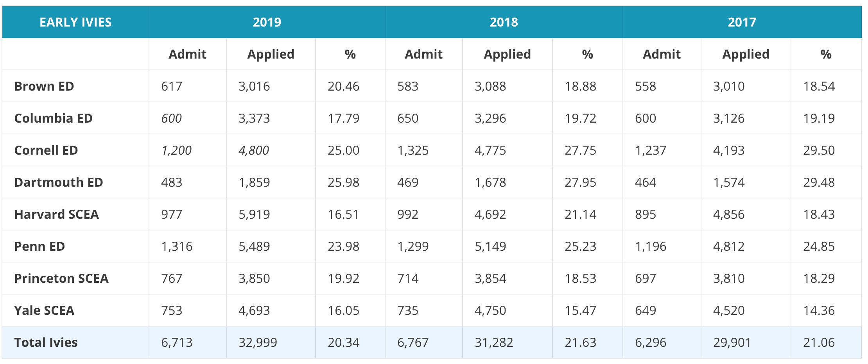Select Total Ivies 2018 admit 6,767
This screenshot has height=364, width=868.
coord(413,343)
